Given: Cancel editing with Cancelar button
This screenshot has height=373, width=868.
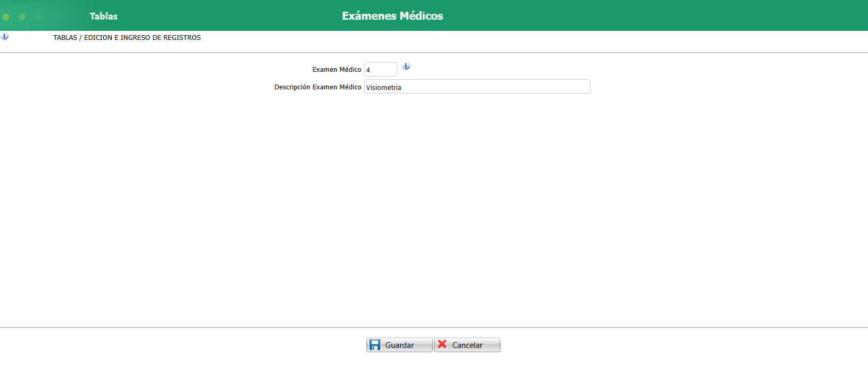Looking at the screenshot, I should tap(468, 345).
